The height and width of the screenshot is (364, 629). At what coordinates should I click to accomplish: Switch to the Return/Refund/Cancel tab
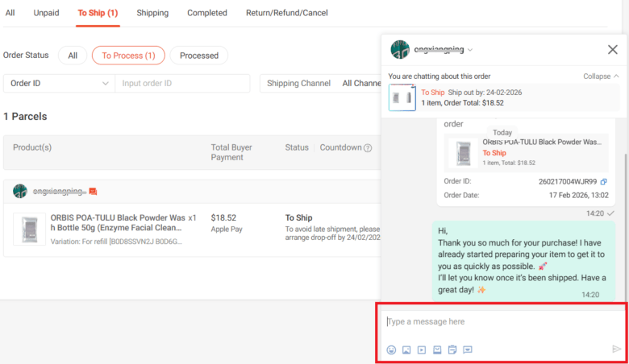[286, 13]
